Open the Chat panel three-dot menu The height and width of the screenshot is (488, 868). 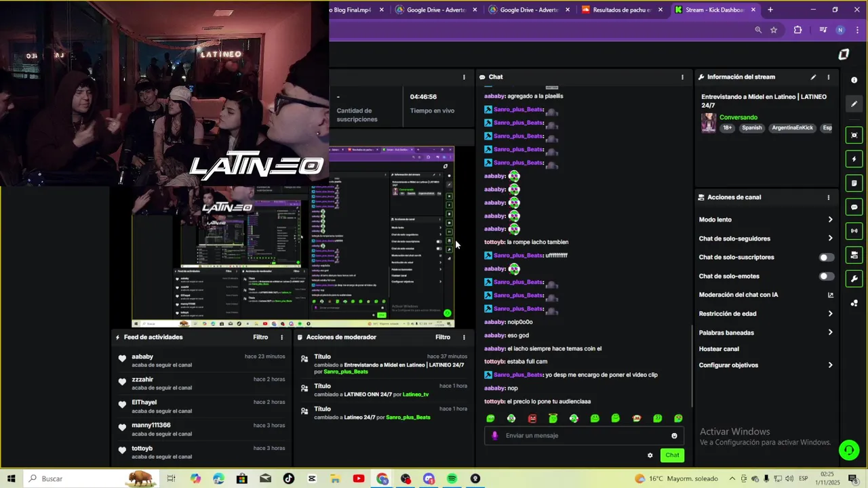(x=682, y=77)
